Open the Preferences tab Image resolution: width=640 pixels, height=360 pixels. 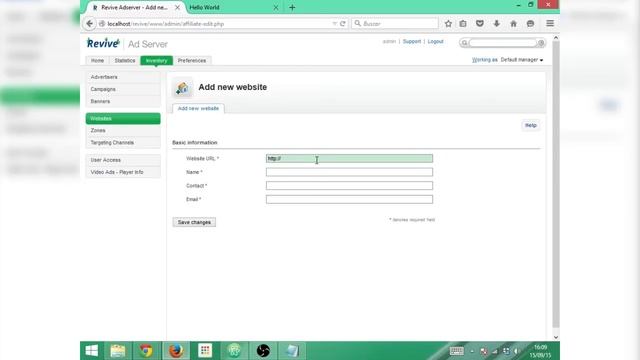click(x=192, y=60)
